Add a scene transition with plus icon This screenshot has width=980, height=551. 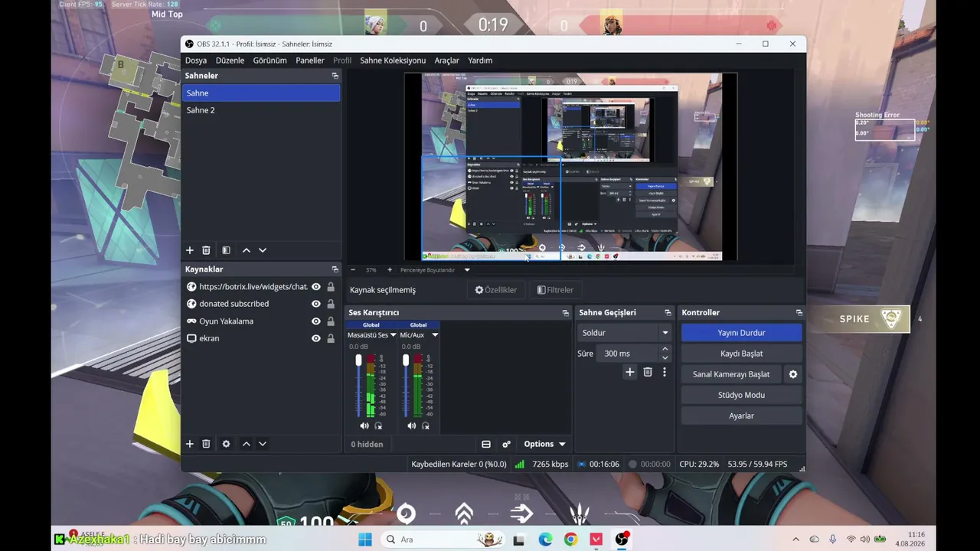click(x=630, y=372)
